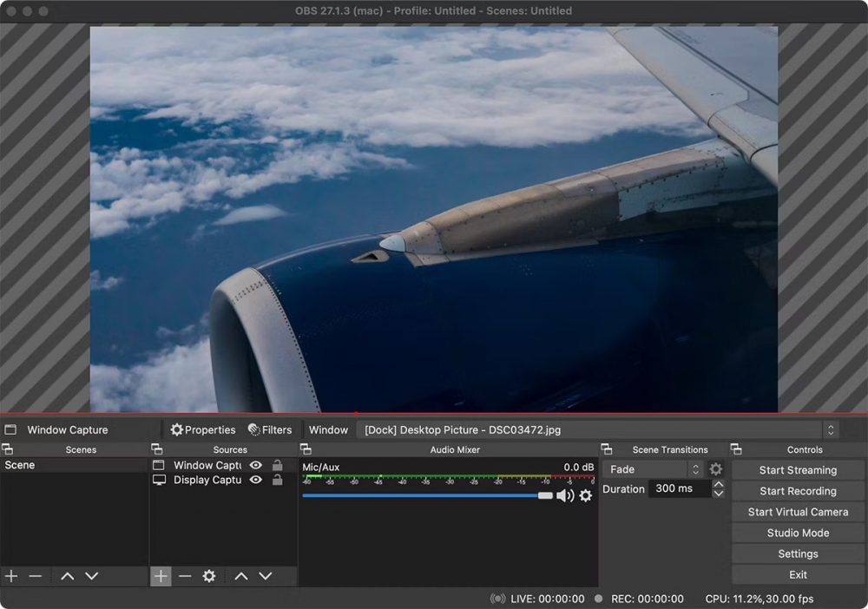Open scene transition properties gear

click(x=716, y=469)
